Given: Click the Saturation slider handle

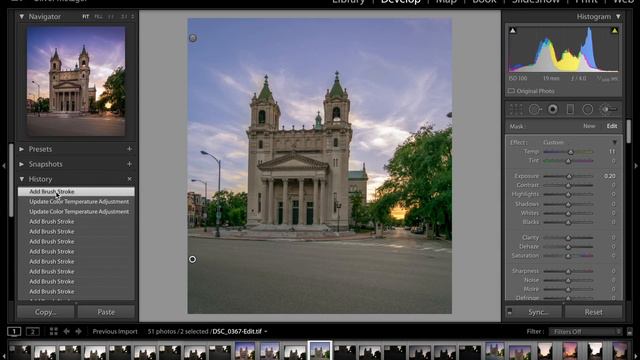Looking at the screenshot, I should click(x=568, y=256).
